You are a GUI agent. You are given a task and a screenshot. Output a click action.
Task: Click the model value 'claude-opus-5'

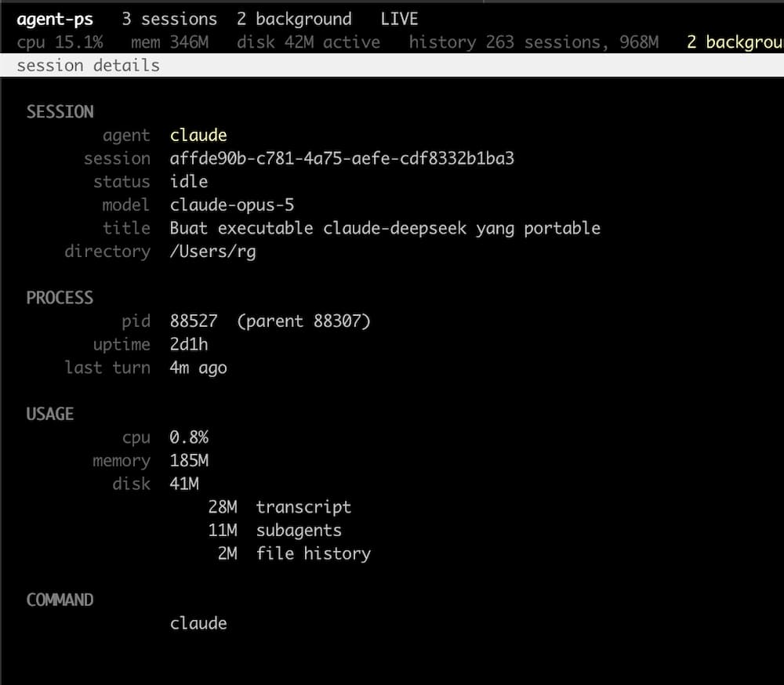[232, 205]
